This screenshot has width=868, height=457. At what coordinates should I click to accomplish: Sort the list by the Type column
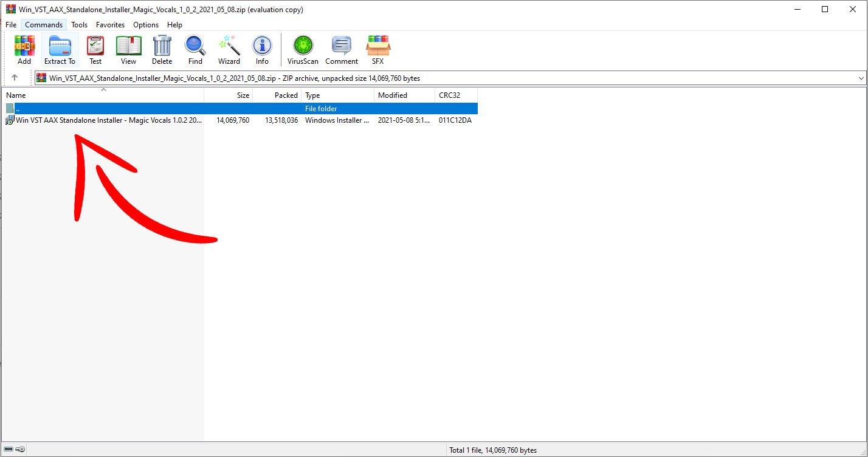pyautogui.click(x=338, y=95)
